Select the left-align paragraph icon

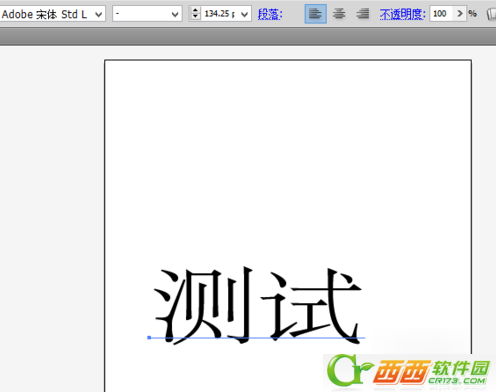coord(315,14)
